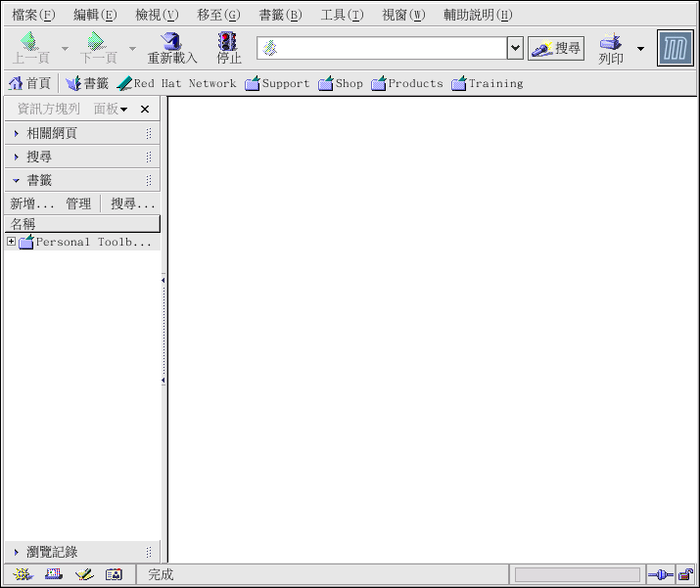Open the Home (首頁) toolbar icon
Screen dimensions: 700x588
tap(16, 83)
